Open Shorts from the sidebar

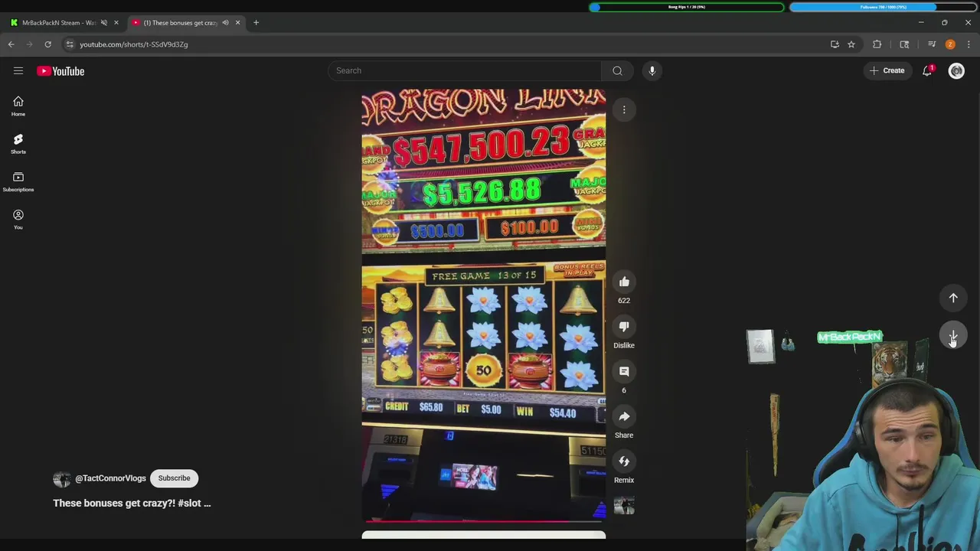[18, 144]
